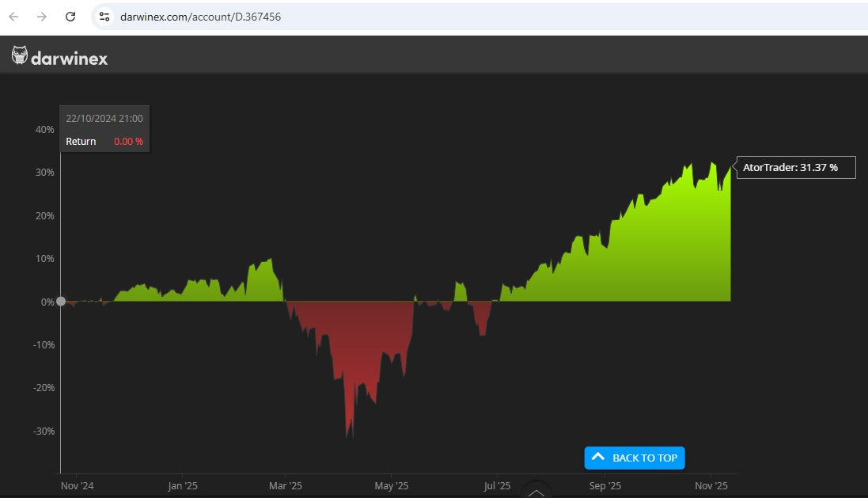Screen dimensions: 868x498
Task: Select the gray start marker at 0%
Action: pos(61,302)
